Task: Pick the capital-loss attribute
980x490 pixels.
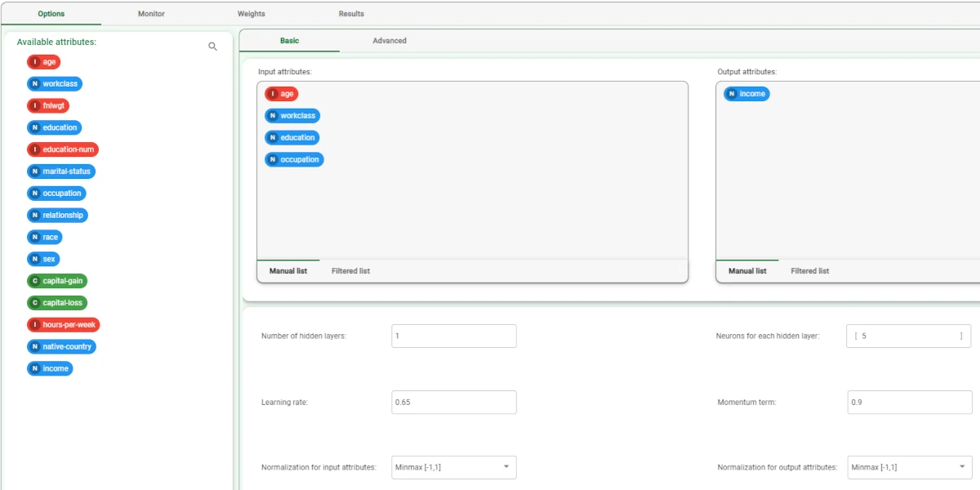Action: (x=57, y=303)
